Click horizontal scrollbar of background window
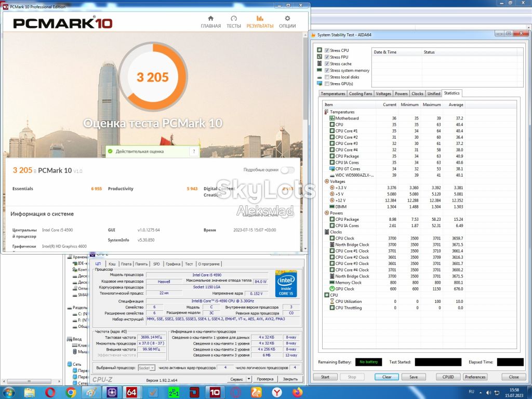 (x=30, y=381)
